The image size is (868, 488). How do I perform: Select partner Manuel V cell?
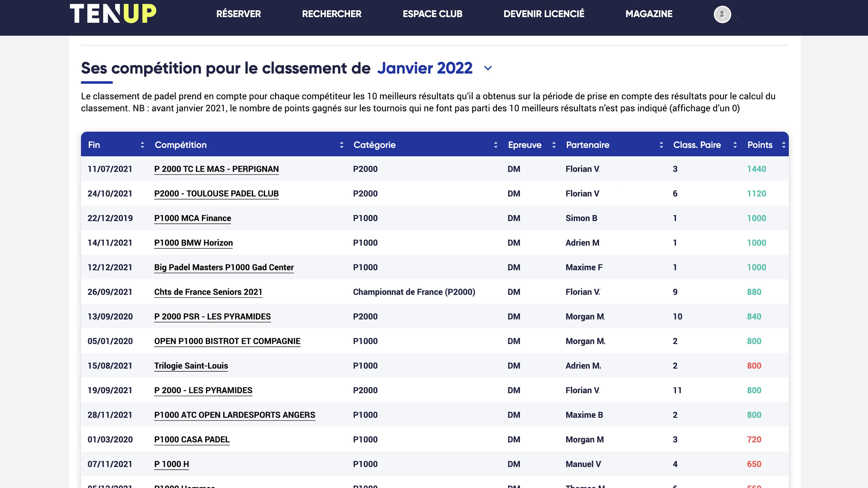(x=584, y=464)
